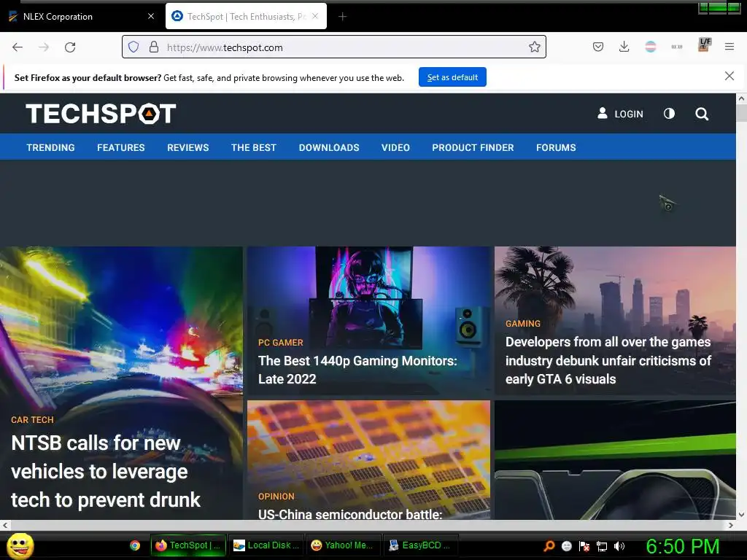This screenshot has width=747, height=560.
Task: Go back with the browser back arrow
Action: coord(18,47)
